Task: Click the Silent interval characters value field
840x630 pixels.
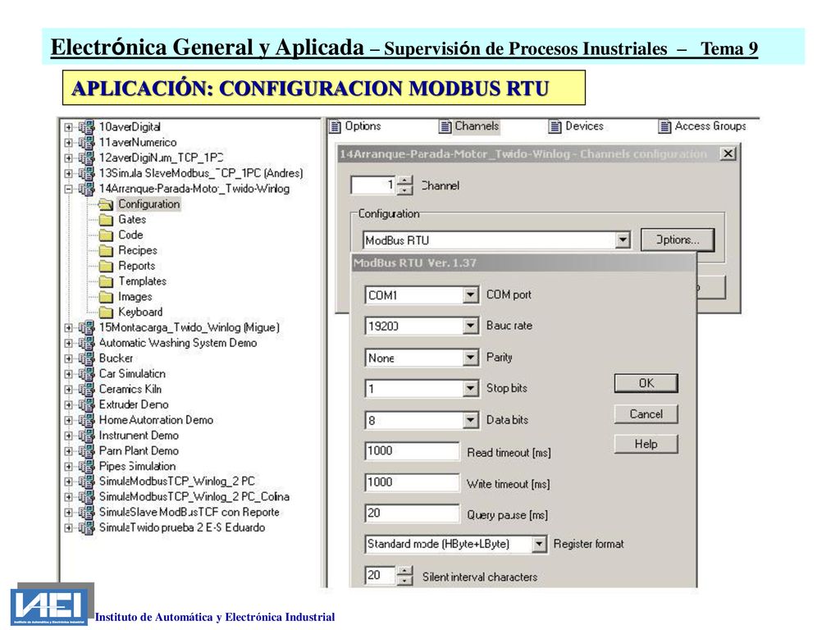Action: pos(381,576)
